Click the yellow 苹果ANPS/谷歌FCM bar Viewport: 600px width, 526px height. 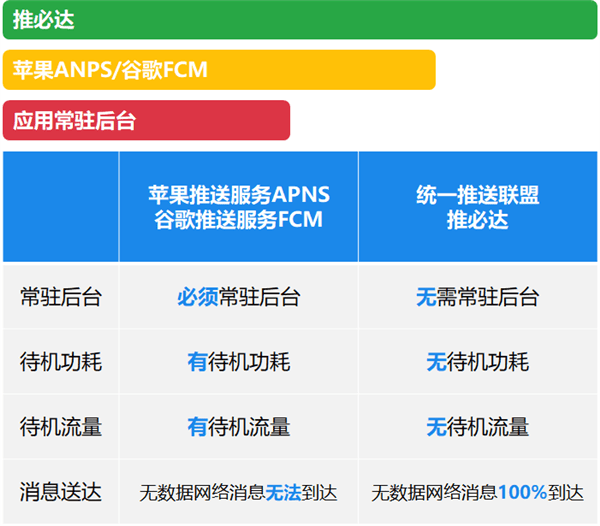219,70
